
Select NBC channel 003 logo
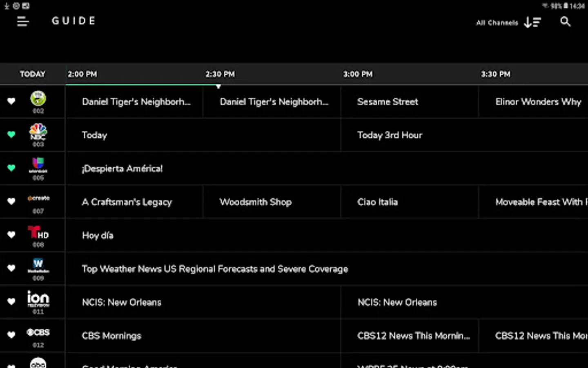tap(38, 132)
